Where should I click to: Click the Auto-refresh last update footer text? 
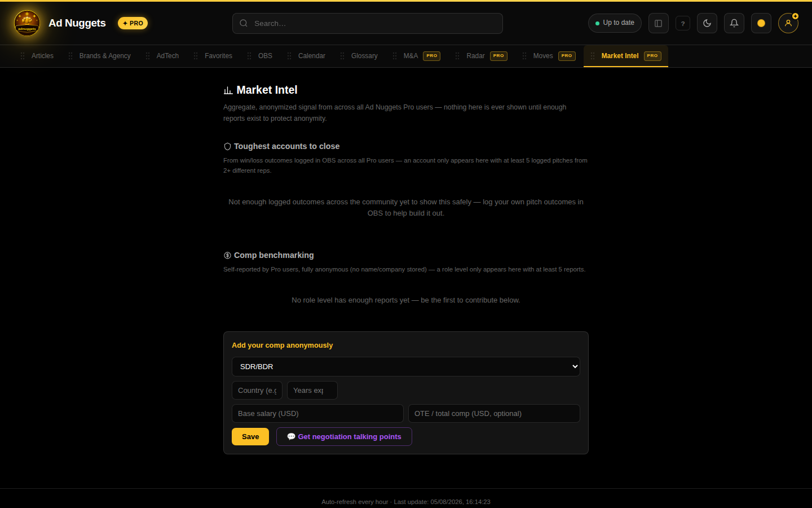[x=406, y=502]
